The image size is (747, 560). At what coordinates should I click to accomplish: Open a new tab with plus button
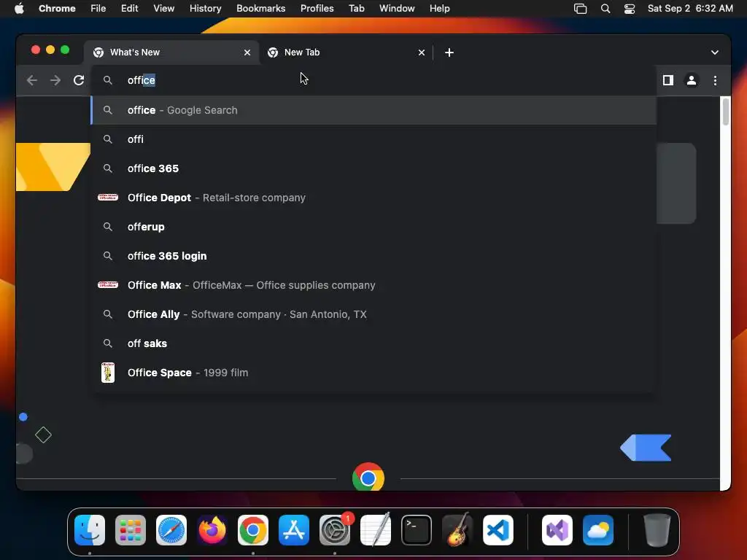click(x=449, y=52)
